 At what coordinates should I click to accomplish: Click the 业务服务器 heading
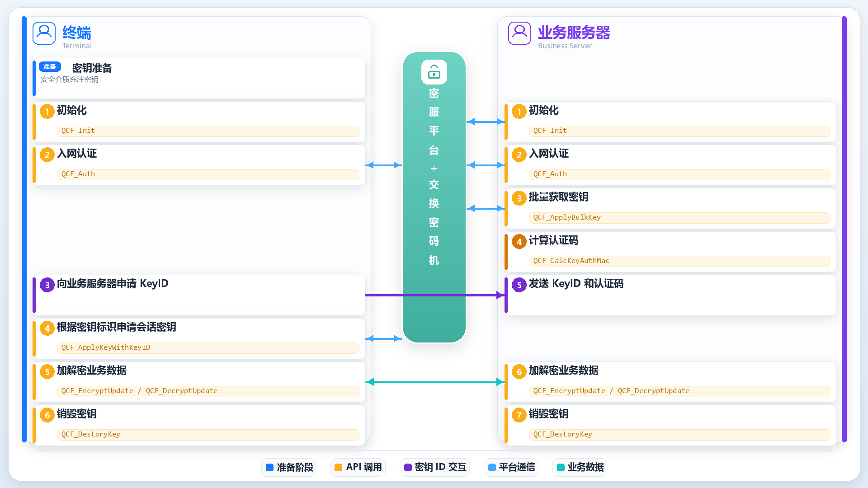(x=574, y=33)
